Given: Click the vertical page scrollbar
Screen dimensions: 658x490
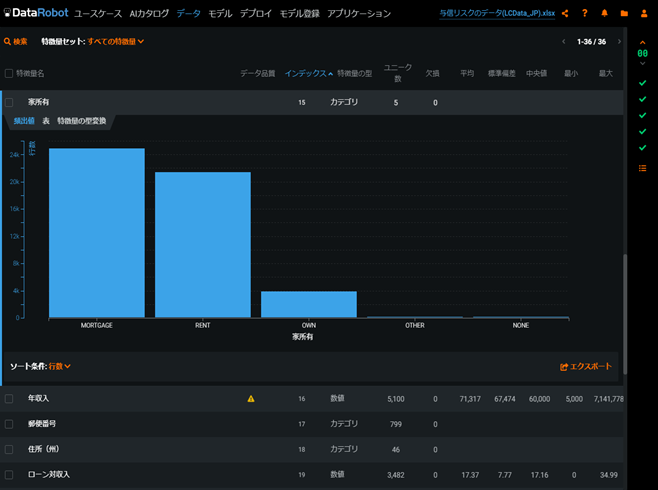Looking at the screenshot, I should pyautogui.click(x=625, y=314).
